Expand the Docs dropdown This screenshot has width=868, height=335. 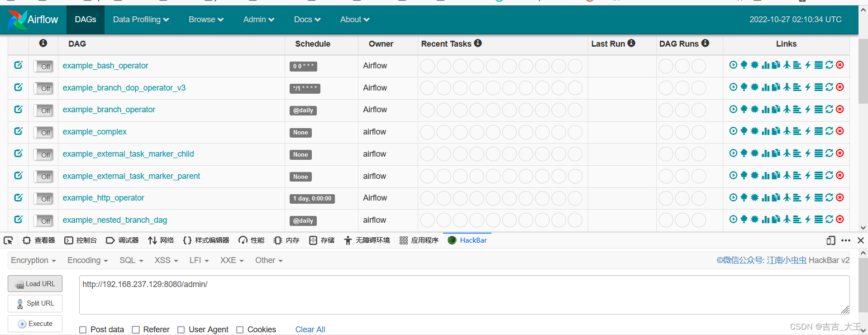click(x=307, y=19)
